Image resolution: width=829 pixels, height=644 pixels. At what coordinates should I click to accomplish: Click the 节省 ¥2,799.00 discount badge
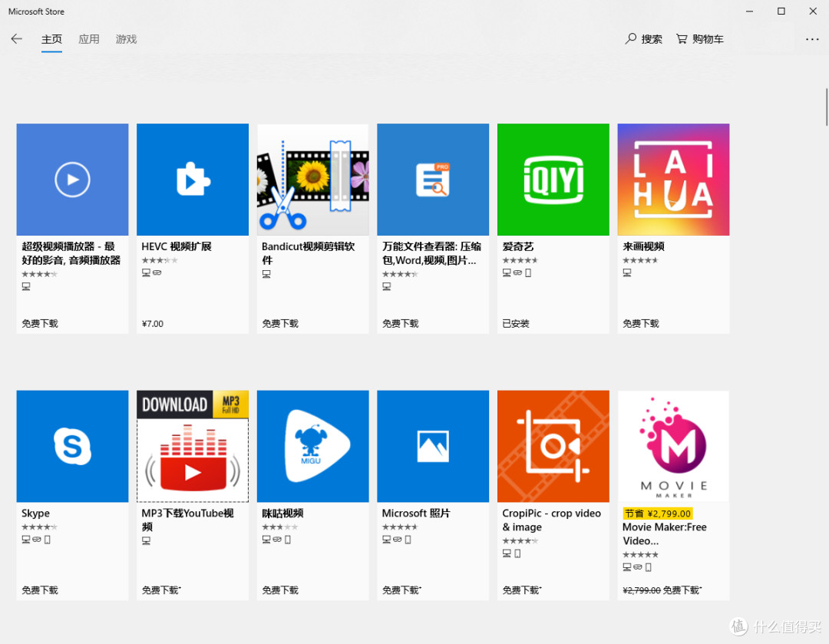[x=658, y=514]
